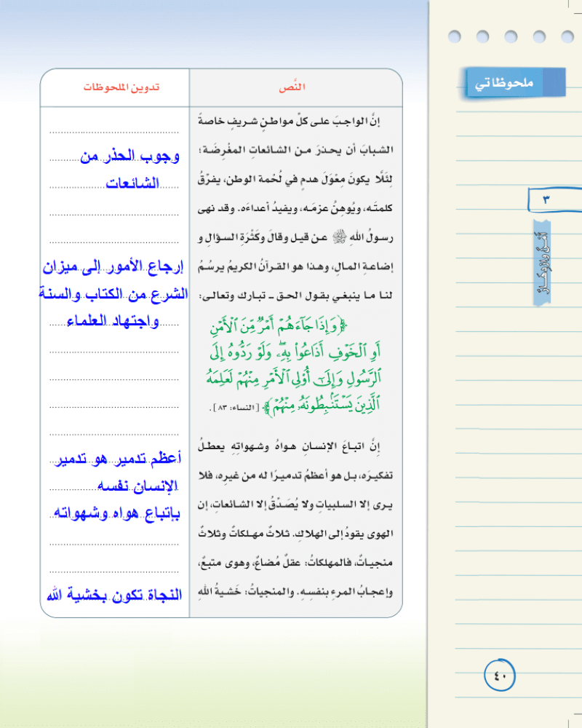Click the middle notebook binder hole

pyautogui.click(x=511, y=36)
